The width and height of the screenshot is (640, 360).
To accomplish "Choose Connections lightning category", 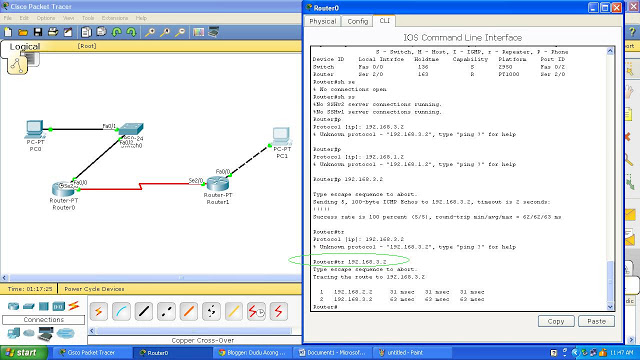I will (74, 306).
